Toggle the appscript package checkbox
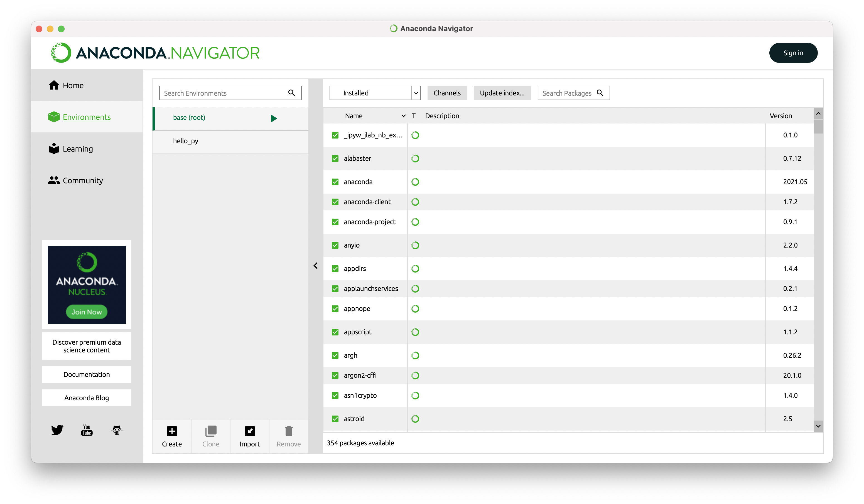This screenshot has height=504, width=864. (335, 332)
